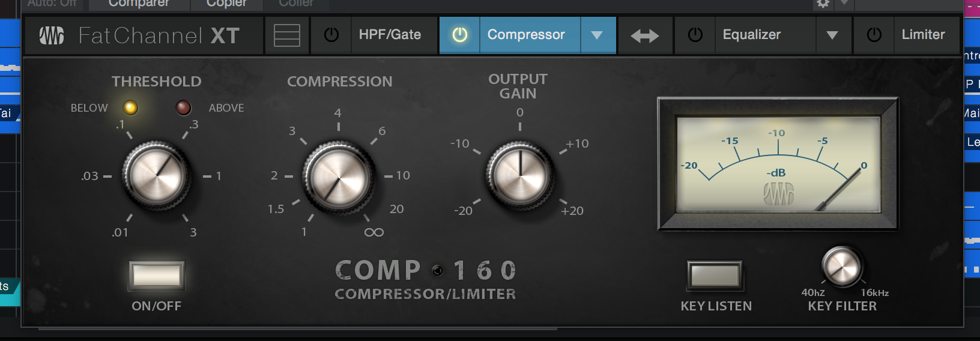Open the Equalizer model dropdown arrow
This screenshot has height=341, width=980.
tap(832, 35)
